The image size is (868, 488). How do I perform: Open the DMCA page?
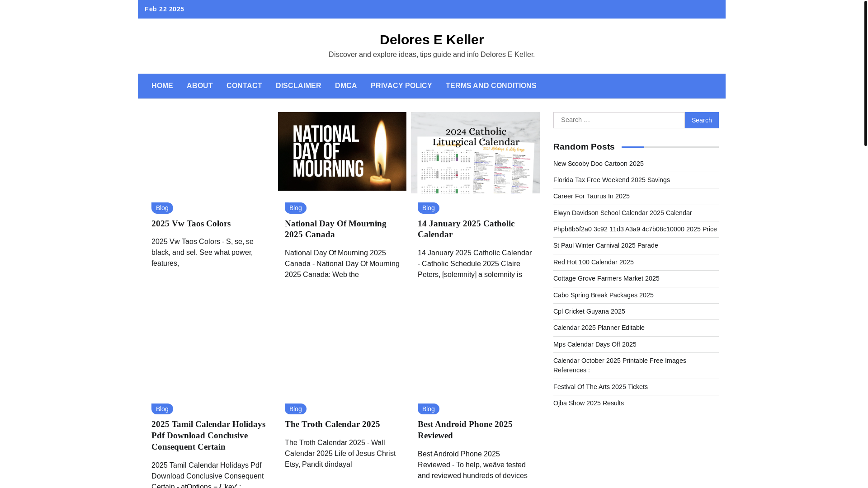[x=346, y=86]
